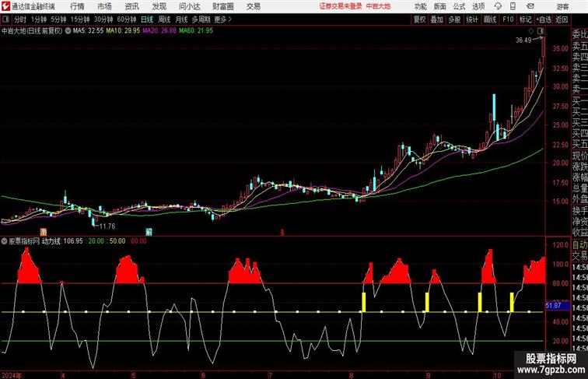
Task: Click the 11.76 low price label
Action: pos(107,226)
